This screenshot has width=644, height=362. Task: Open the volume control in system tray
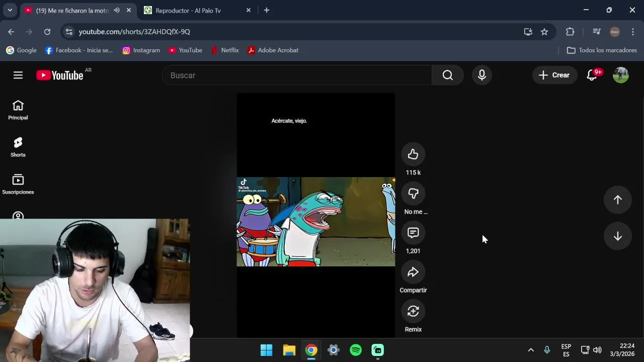[598, 350]
